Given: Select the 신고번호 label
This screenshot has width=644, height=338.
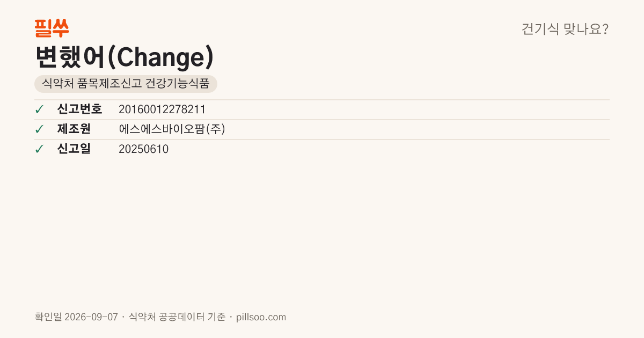Looking at the screenshot, I should [x=79, y=109].
